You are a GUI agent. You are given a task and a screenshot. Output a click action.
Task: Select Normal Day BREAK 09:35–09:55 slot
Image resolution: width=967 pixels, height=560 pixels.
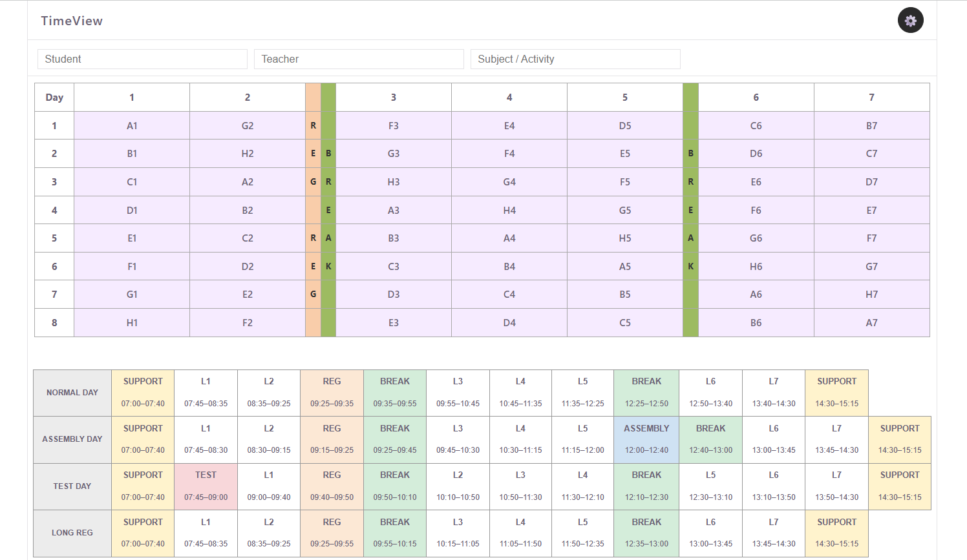point(395,393)
